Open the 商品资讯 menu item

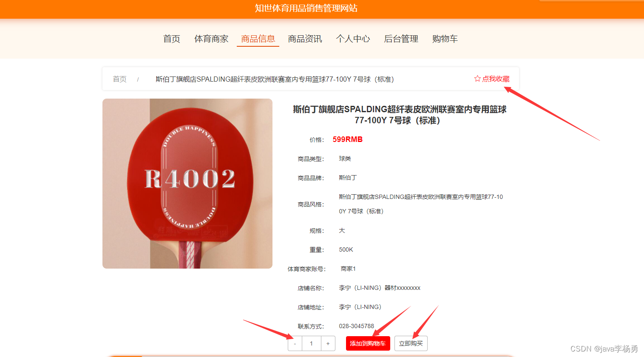click(x=305, y=39)
